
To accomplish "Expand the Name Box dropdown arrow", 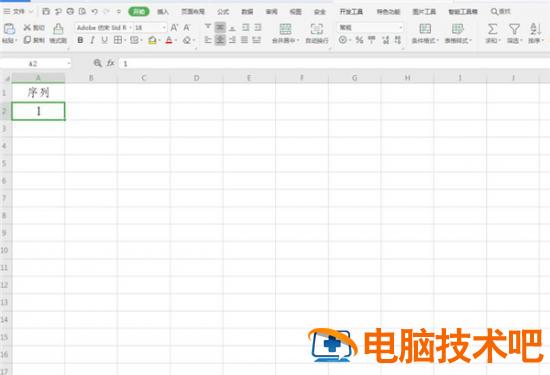I will pyautogui.click(x=69, y=63).
